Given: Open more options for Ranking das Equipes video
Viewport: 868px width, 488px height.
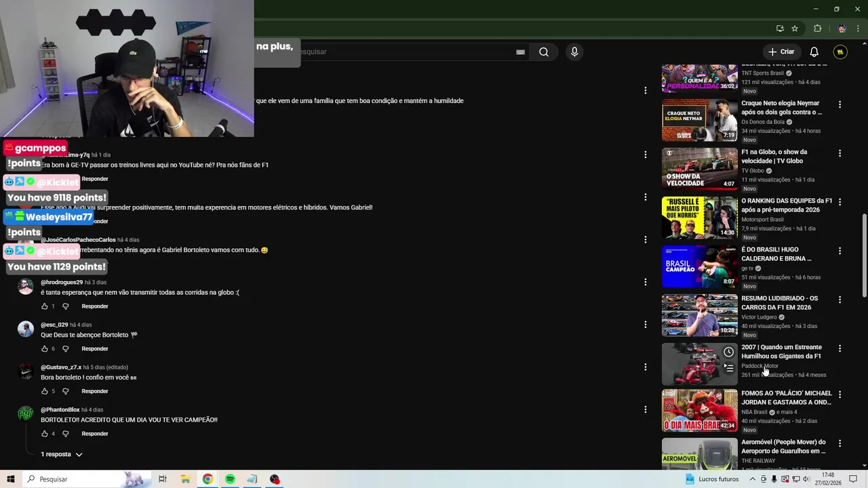Looking at the screenshot, I should (x=840, y=202).
